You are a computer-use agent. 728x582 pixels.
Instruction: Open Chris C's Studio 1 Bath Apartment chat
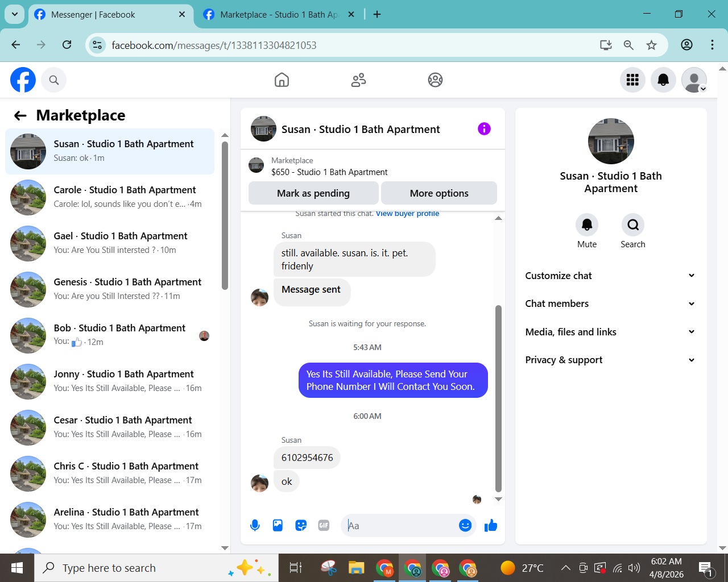click(110, 473)
